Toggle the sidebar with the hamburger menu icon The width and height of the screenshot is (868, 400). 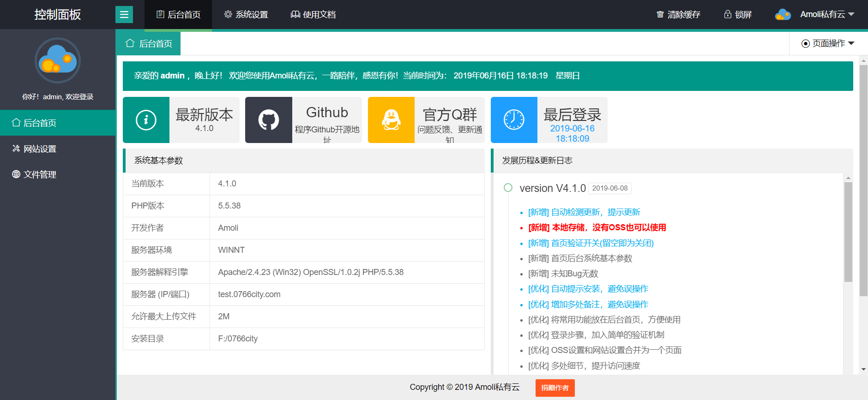click(124, 15)
